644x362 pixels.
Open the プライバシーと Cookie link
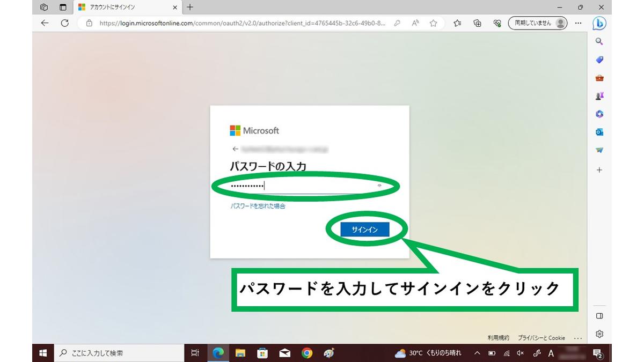[x=541, y=338]
